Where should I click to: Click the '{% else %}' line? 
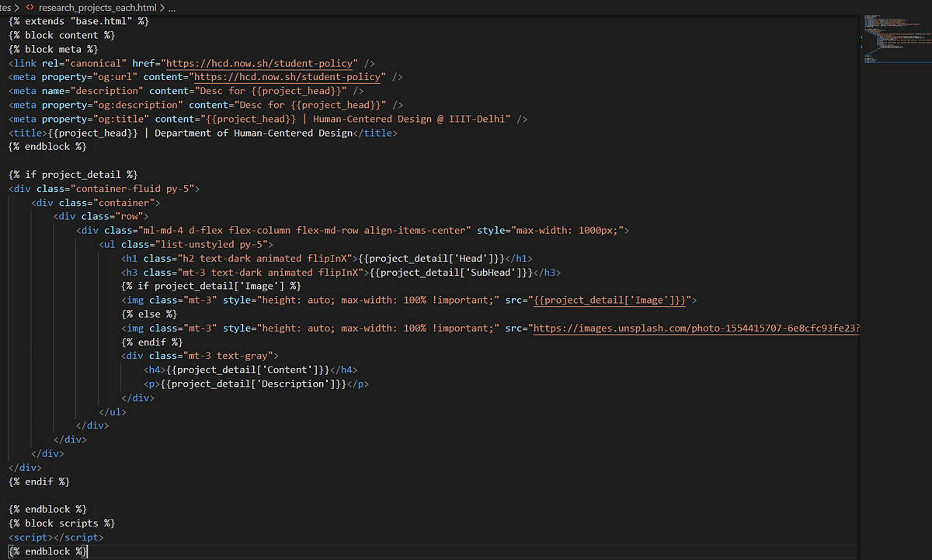pyautogui.click(x=149, y=315)
